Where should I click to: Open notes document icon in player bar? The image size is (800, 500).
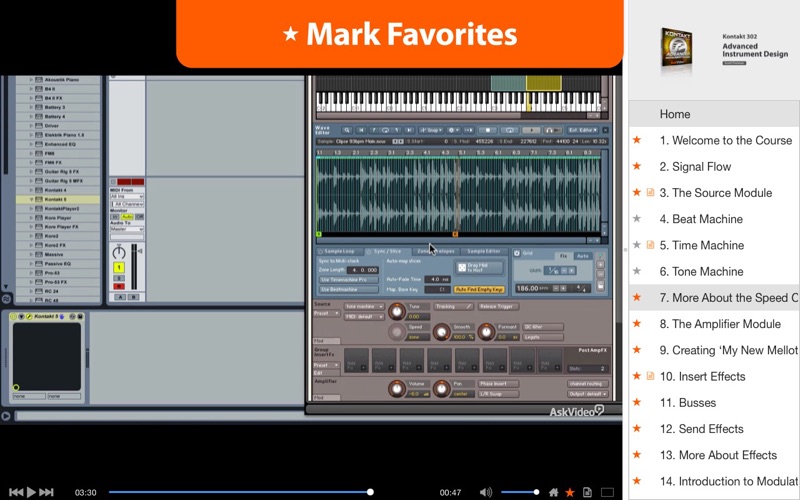click(x=587, y=492)
